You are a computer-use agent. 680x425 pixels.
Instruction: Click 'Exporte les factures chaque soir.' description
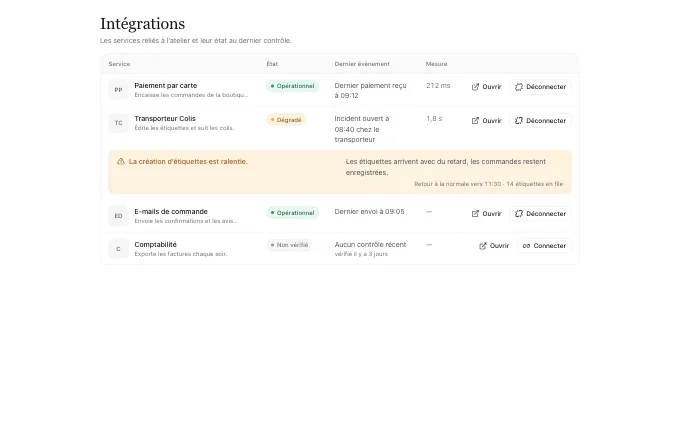tap(181, 254)
